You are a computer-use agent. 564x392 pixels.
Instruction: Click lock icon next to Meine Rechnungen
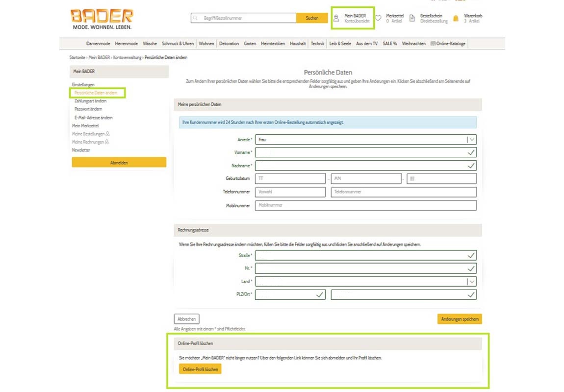106,142
